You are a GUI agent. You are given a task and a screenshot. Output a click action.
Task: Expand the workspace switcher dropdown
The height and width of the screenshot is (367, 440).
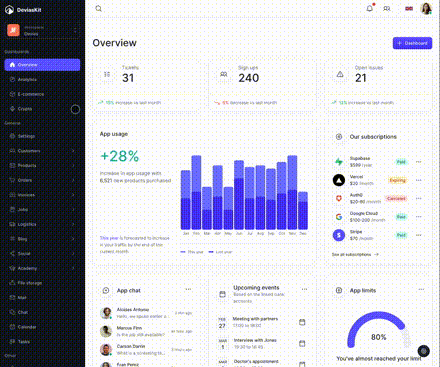(43, 31)
